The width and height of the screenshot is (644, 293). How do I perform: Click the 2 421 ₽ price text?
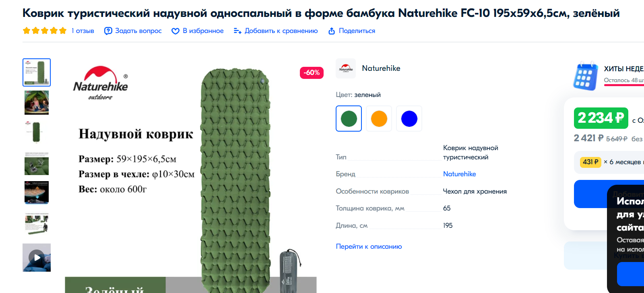[x=588, y=138]
